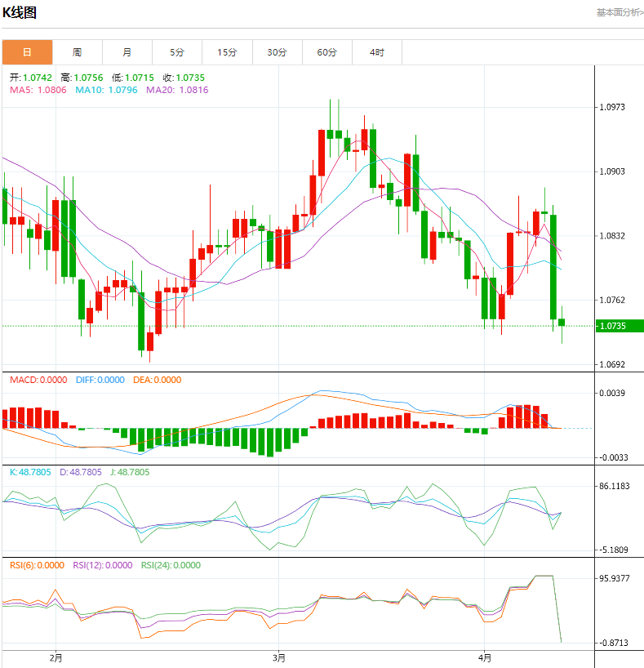Show the 60分 interval chart
Image resolution: width=644 pixels, height=668 pixels.
point(326,52)
